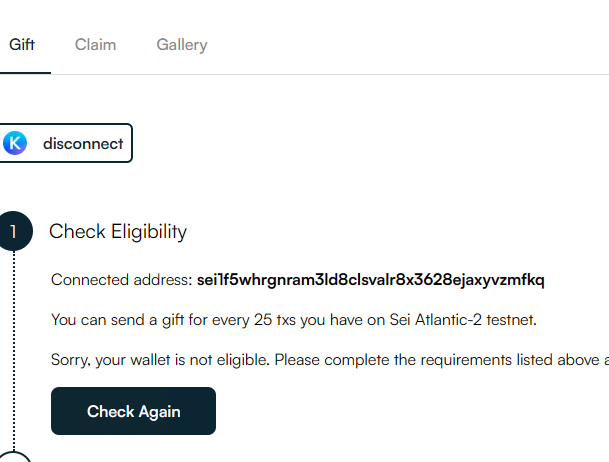Viewport: 609px width, 462px height.
Task: Switch to the Claim tab
Action: [95, 45]
